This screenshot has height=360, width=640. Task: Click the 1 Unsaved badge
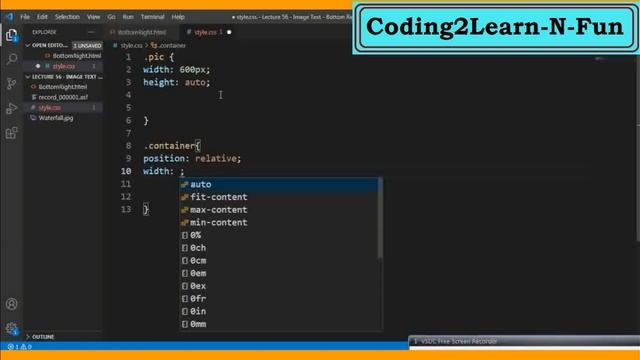pyautogui.click(x=87, y=45)
